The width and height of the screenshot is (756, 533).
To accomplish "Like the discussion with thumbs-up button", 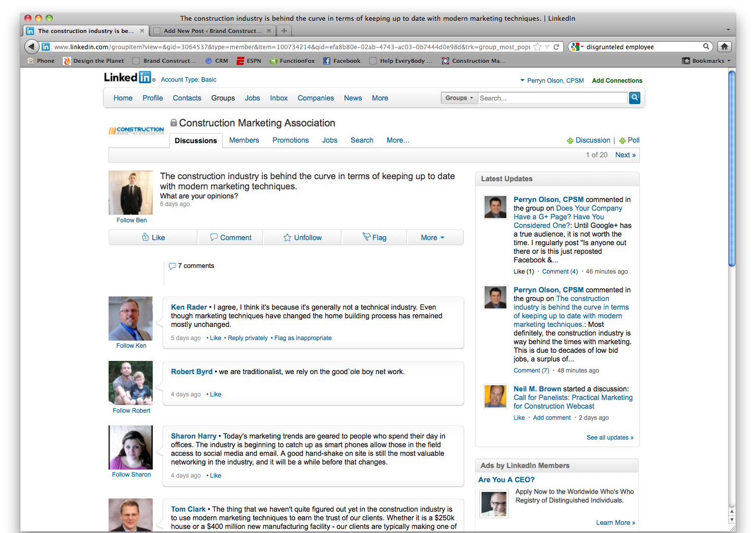I will 153,238.
